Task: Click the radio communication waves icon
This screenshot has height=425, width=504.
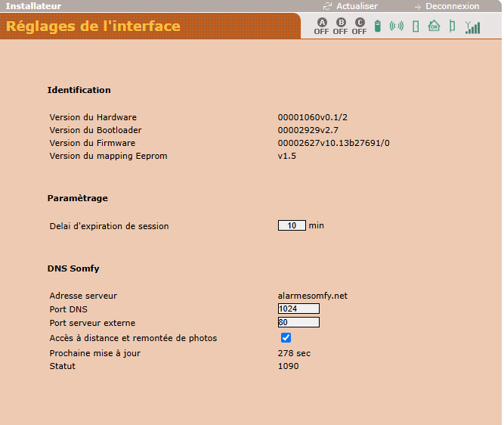Action: pyautogui.click(x=396, y=26)
